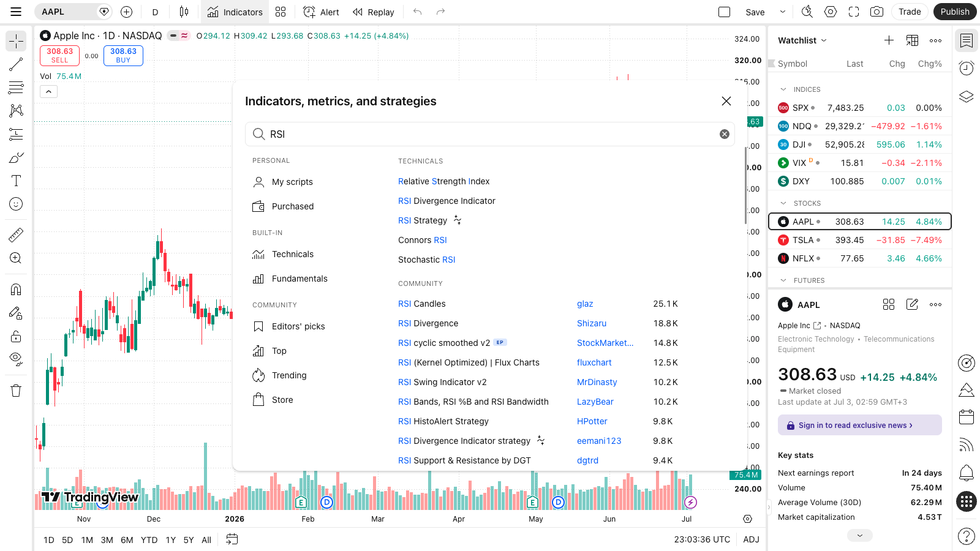Activate the zoom in tool
The image size is (980, 551).
pos(16,258)
